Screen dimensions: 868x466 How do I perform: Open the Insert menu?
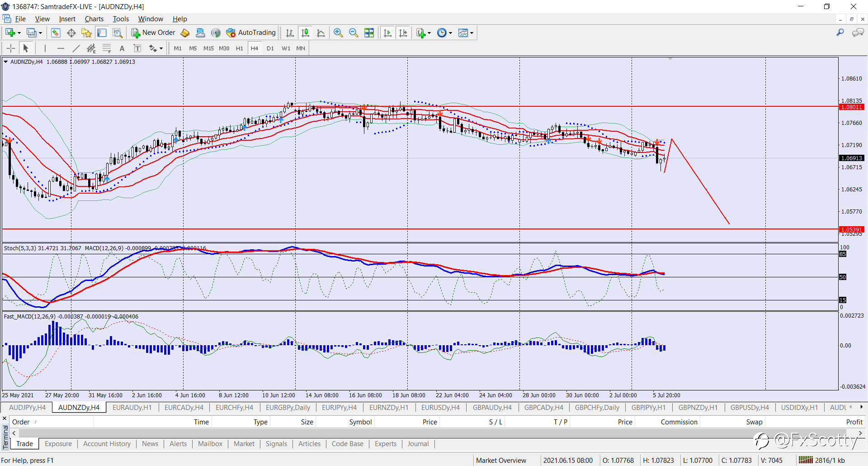pos(67,19)
